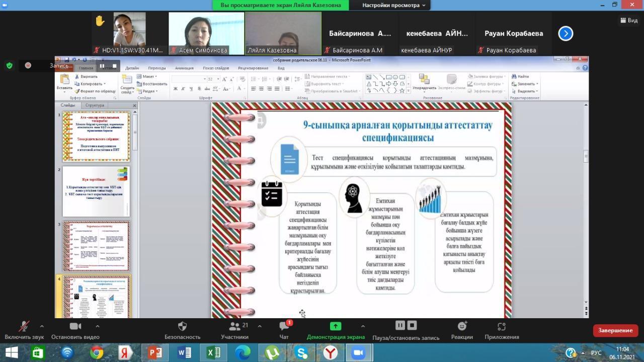Viewport: 644px width, 362px height.
Task: Click Восстановить reset slide command
Action: click(152, 84)
